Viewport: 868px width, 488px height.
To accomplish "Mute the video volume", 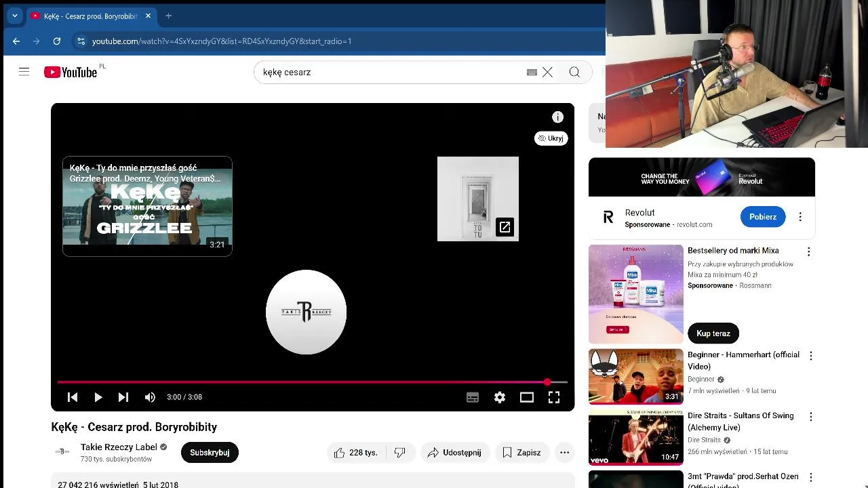I will [150, 397].
